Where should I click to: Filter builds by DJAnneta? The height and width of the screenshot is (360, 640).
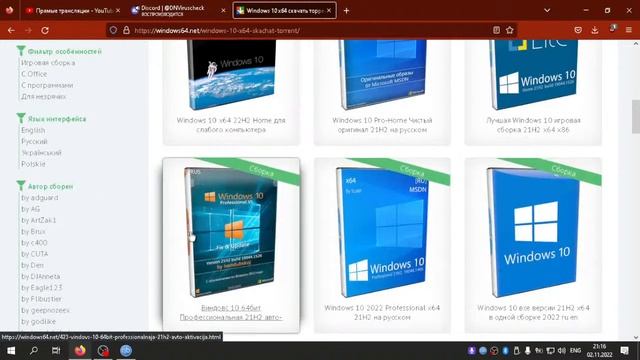(40, 276)
